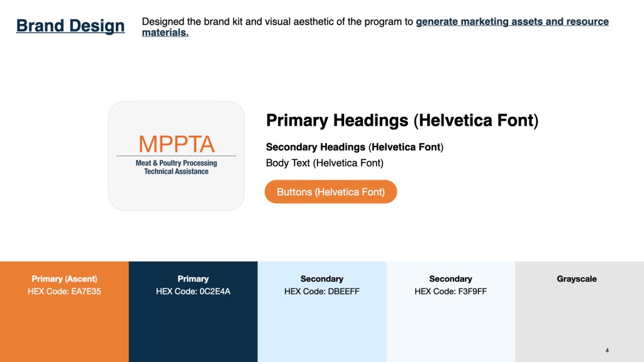Click the orange "MPPTA" logo wordmark
Viewport: 644px width, 362px height.
[177, 144]
